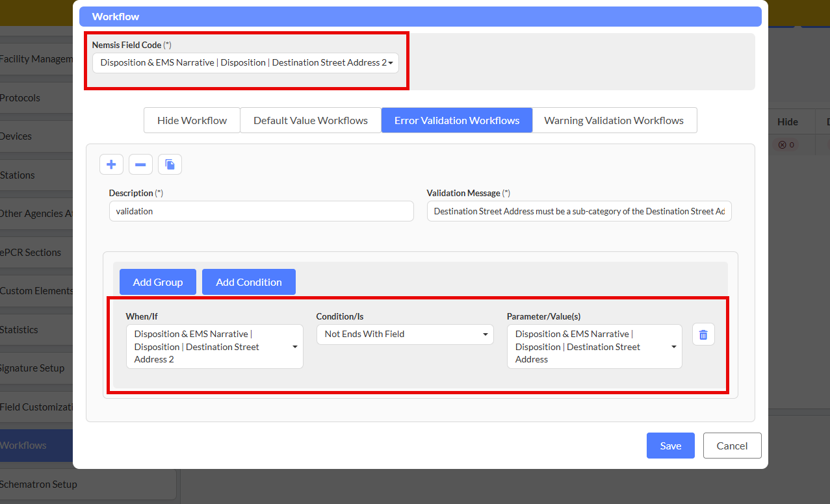Open the Nemsis Field Code dropdown
Image resolution: width=830 pixels, height=504 pixels.
(x=245, y=63)
